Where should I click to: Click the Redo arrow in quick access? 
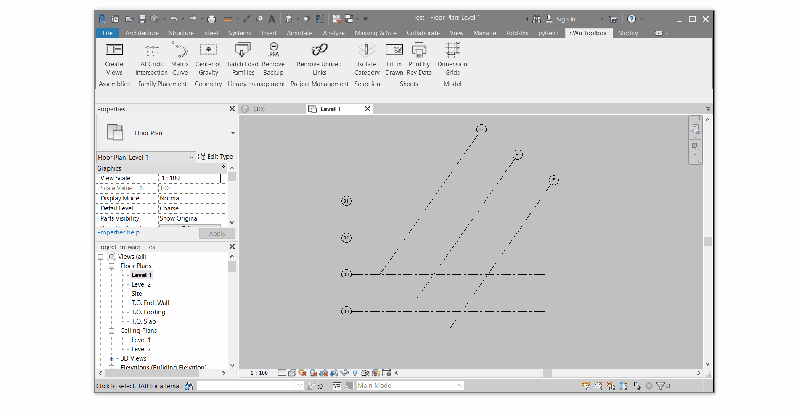click(x=193, y=19)
